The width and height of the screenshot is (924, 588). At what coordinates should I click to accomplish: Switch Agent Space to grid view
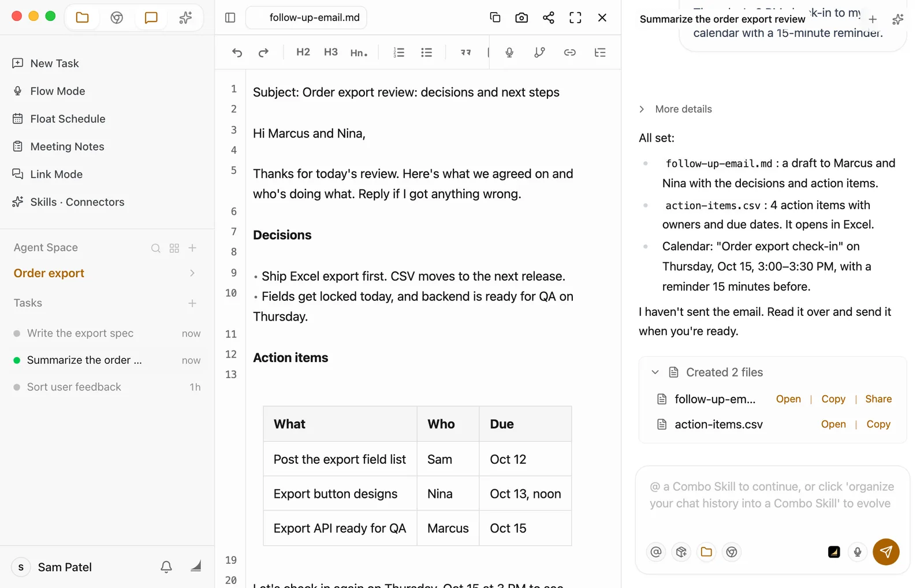click(x=174, y=248)
